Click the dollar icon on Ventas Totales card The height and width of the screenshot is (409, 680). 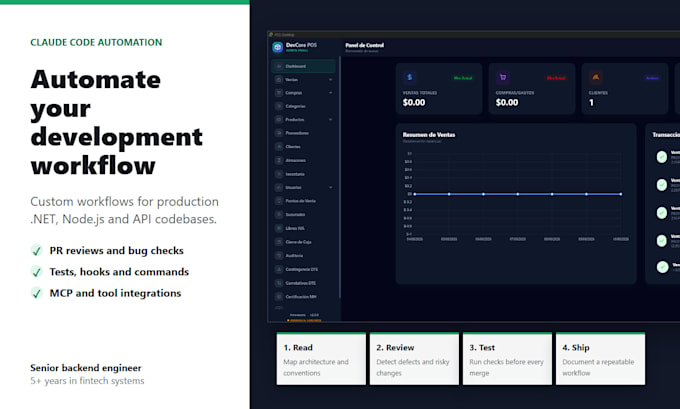pos(410,78)
